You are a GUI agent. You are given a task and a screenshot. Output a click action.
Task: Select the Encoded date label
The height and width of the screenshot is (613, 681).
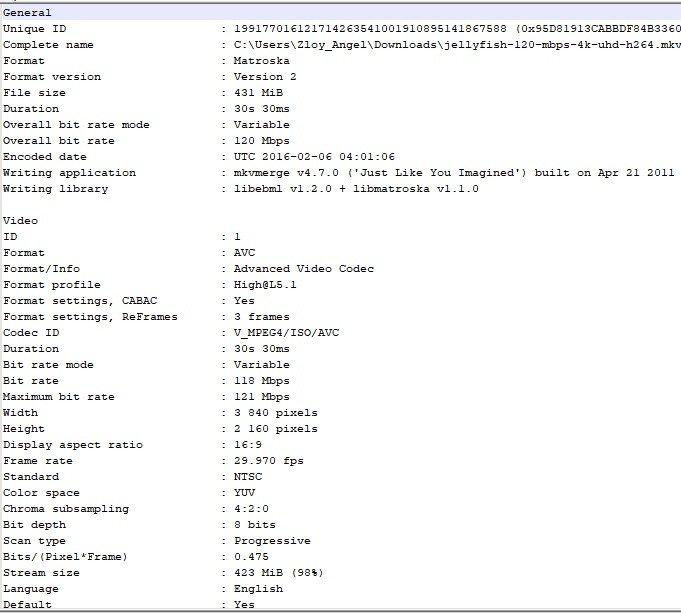pos(45,157)
